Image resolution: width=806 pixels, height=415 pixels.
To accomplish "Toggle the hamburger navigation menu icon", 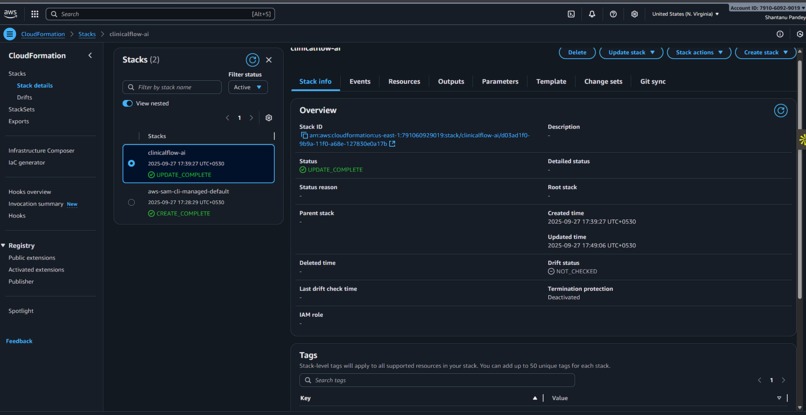I will click(x=10, y=34).
